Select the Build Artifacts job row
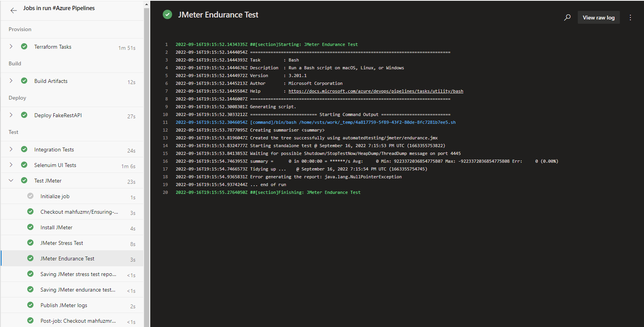This screenshot has height=327, width=644. pos(72,81)
